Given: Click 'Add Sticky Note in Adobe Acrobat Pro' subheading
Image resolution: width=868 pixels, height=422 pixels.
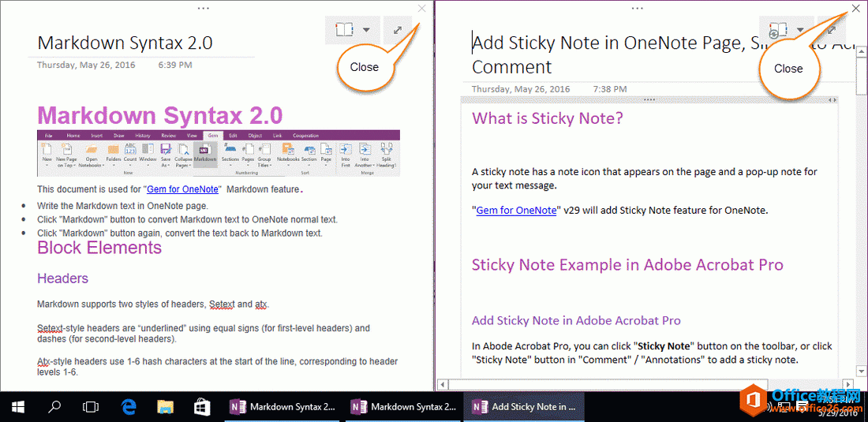Looking at the screenshot, I should pos(576,320).
